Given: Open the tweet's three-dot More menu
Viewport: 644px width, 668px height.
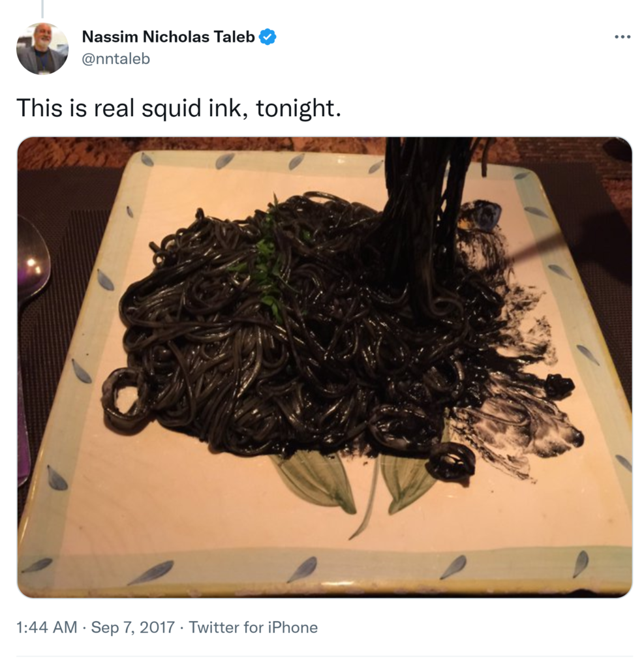Looking at the screenshot, I should coord(622,37).
